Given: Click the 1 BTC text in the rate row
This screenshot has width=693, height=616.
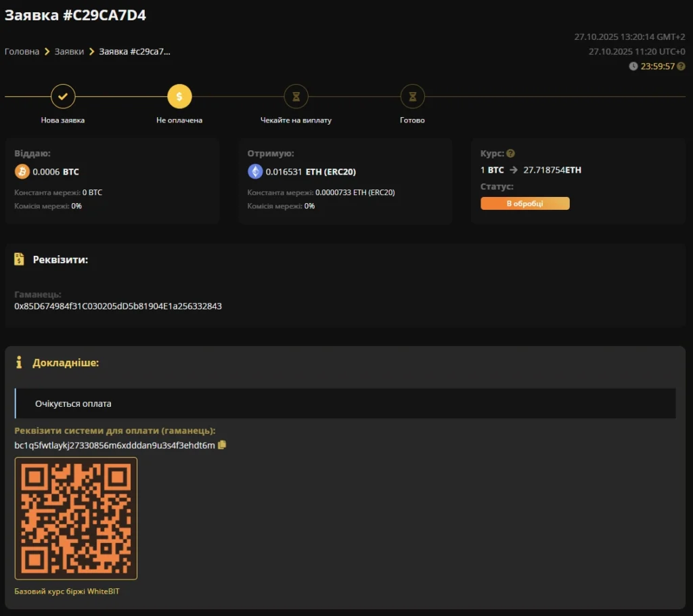Looking at the screenshot, I should point(492,170).
